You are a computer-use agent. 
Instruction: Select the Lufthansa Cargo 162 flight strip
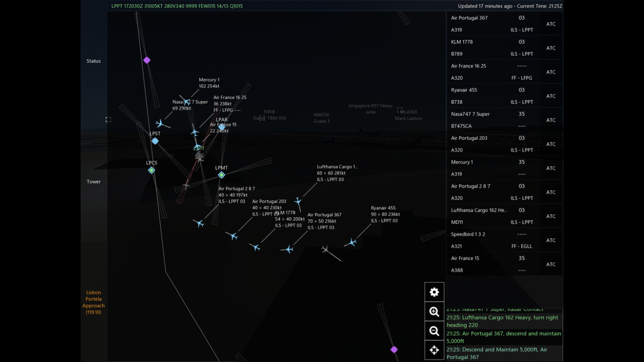click(504, 216)
